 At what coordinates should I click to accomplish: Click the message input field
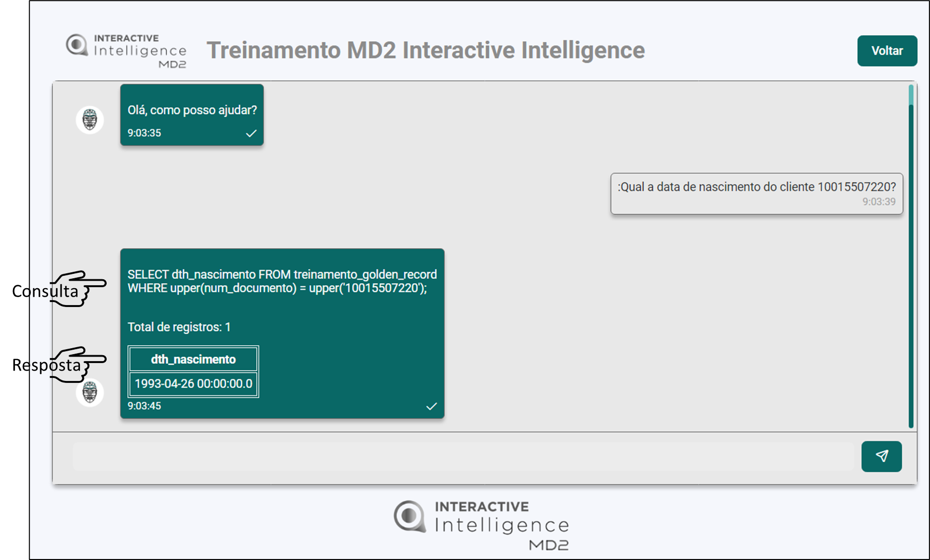[x=462, y=456]
